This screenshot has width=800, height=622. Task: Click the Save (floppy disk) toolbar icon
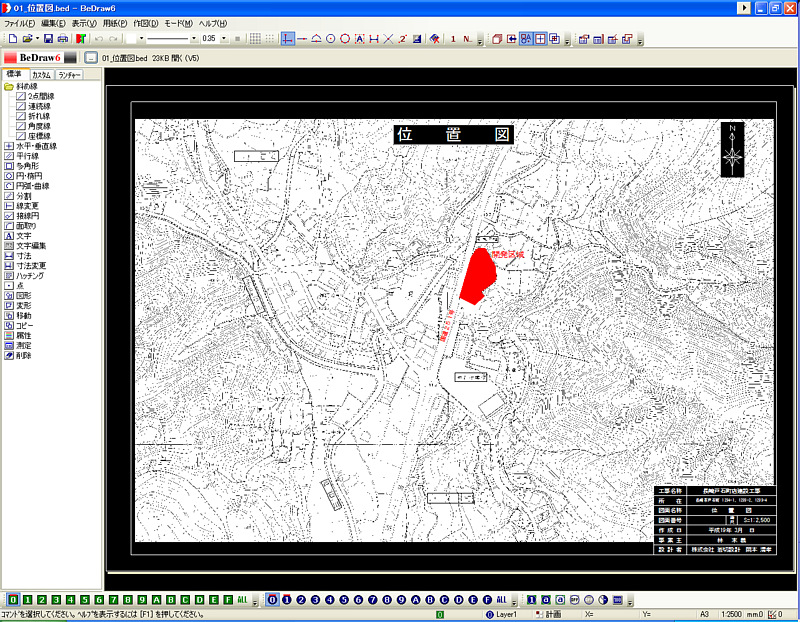[48, 38]
